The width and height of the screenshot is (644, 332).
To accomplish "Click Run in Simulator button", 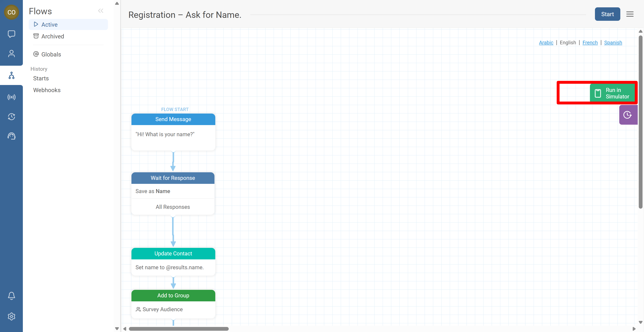I will 612,93.
